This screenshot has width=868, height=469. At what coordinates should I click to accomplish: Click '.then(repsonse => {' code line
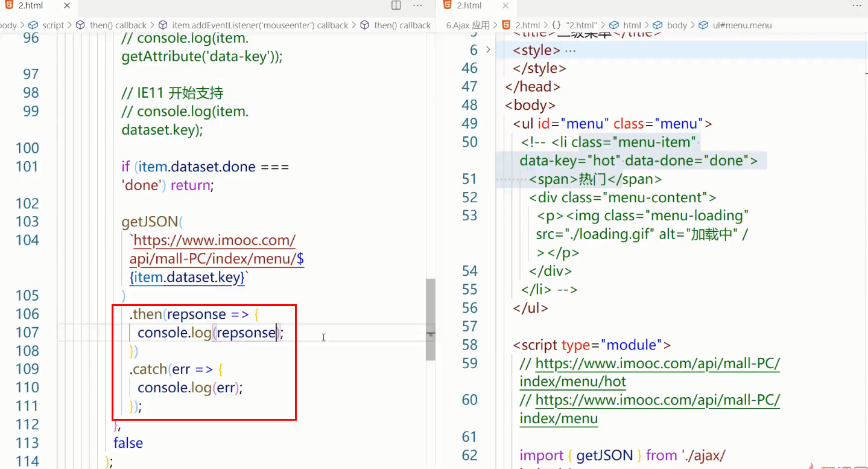coord(194,314)
